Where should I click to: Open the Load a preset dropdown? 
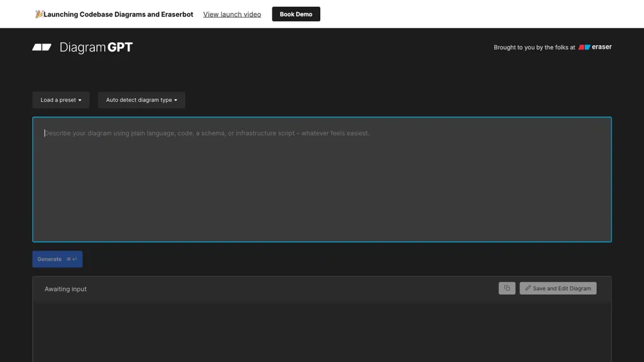point(61,100)
